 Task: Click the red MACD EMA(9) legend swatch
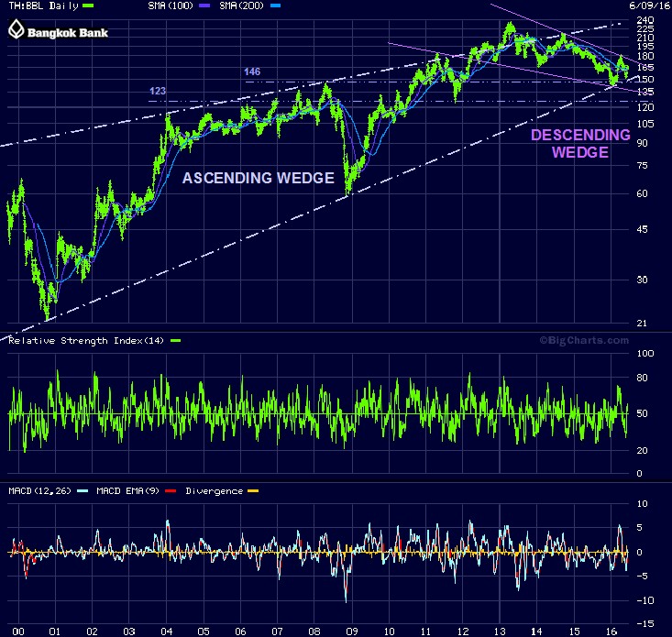(x=171, y=491)
